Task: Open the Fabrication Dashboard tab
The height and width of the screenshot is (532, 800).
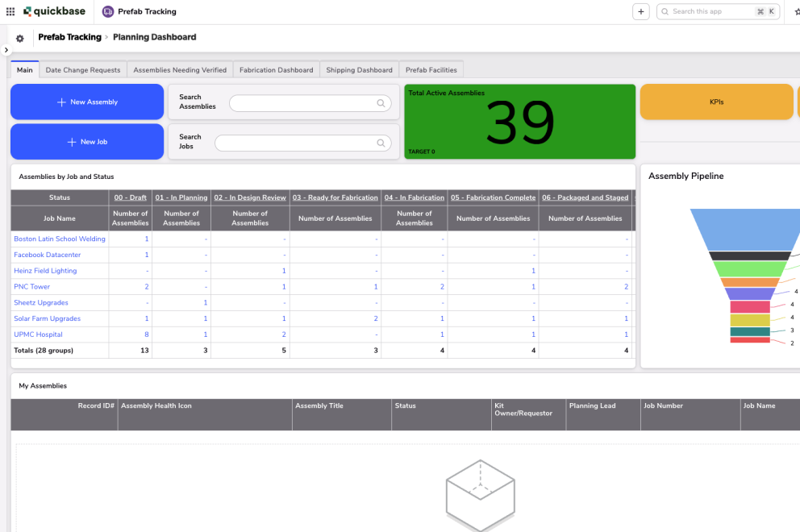Action: click(x=276, y=69)
